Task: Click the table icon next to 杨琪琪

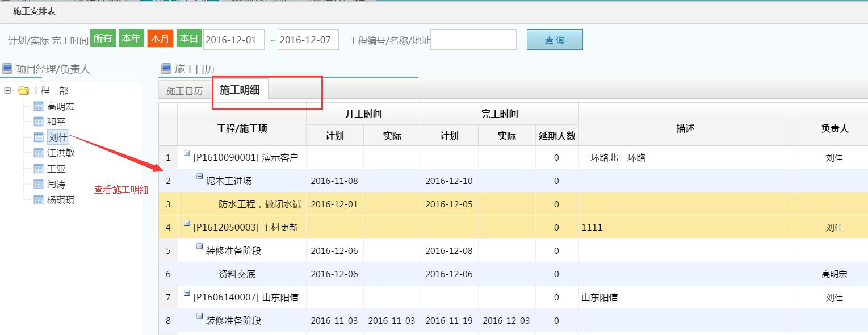Action: coord(38,200)
